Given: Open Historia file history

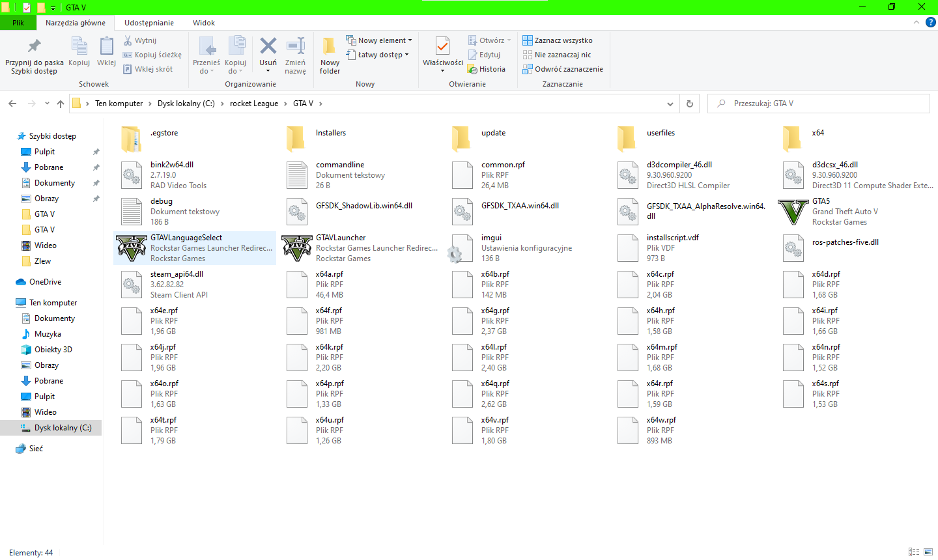Looking at the screenshot, I should click(487, 69).
